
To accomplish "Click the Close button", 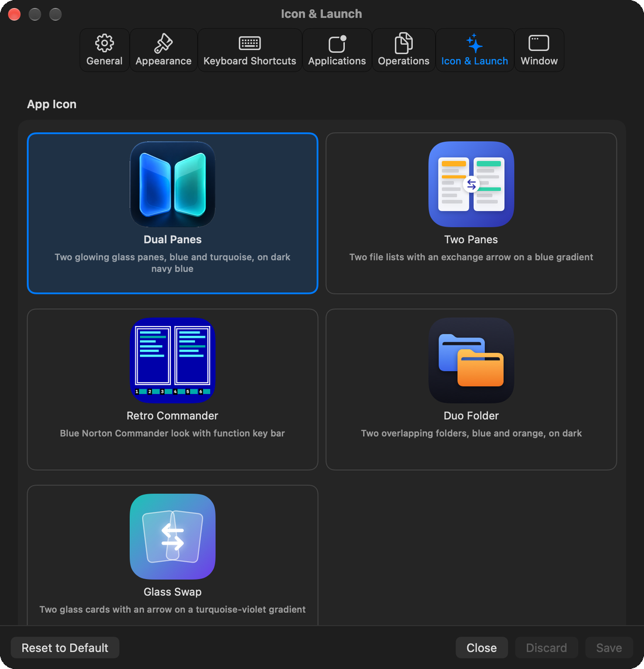I will tap(481, 648).
